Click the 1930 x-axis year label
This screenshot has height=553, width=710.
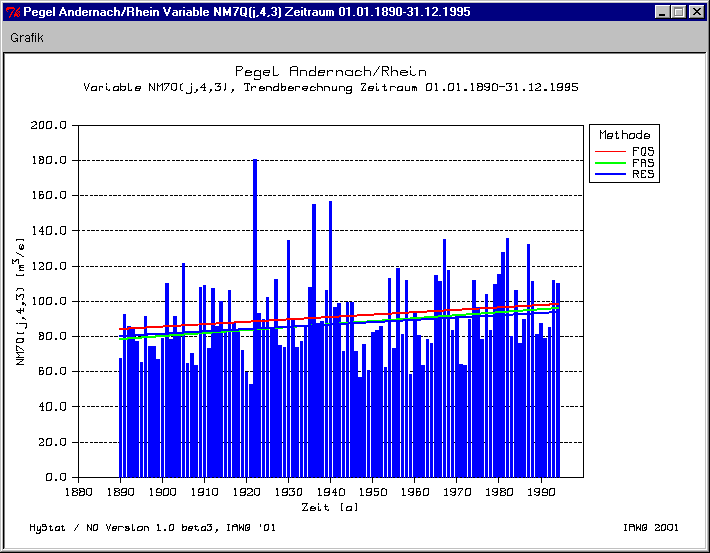288,492
